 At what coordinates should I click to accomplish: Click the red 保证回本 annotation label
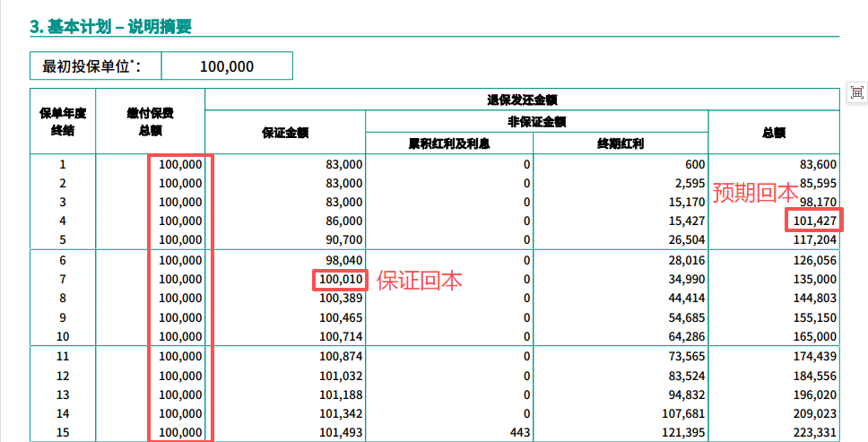coord(419,281)
